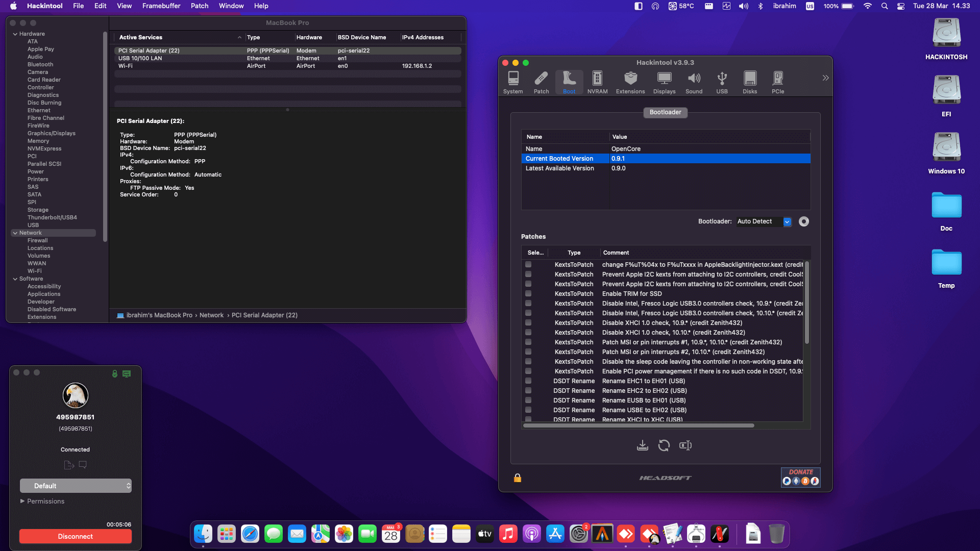Switch to the PCIe toolbar icon
Viewport: 980px width, 551px height.
pyautogui.click(x=777, y=82)
